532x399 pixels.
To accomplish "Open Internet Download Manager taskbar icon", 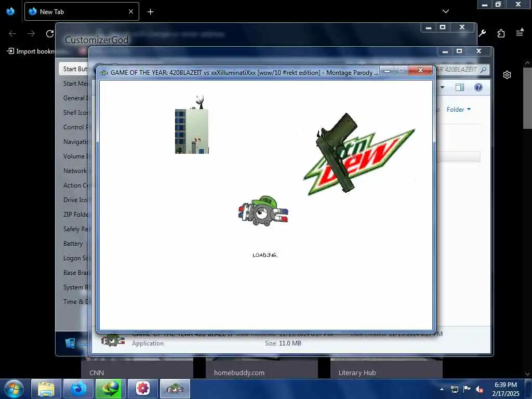I will tap(111, 389).
